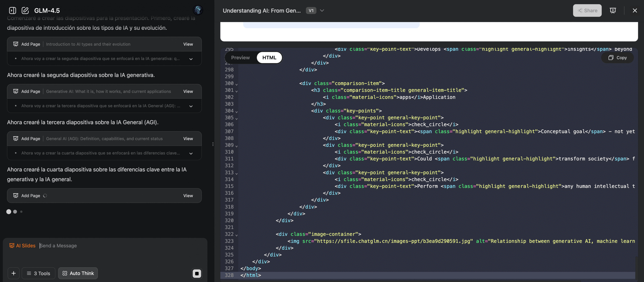
Task: Expand the Generative AI slide thought details
Action: click(191, 106)
